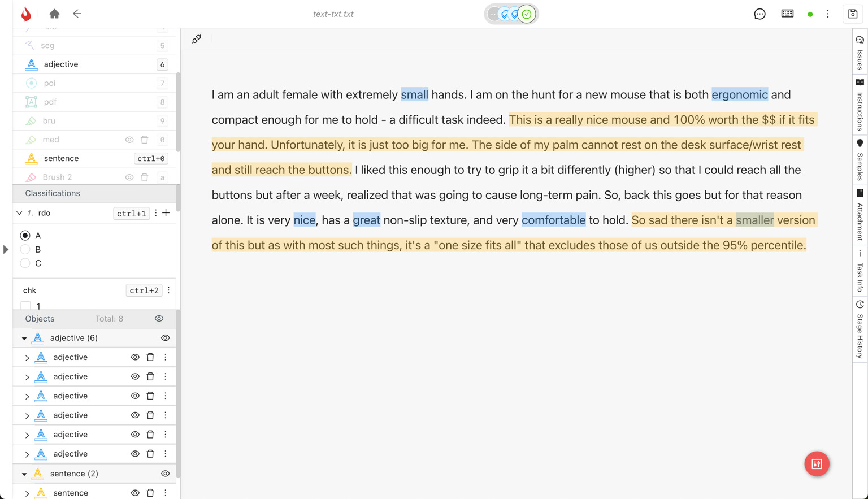This screenshot has width=868, height=499.
Task: Open the Issues side tab
Action: tap(860, 53)
